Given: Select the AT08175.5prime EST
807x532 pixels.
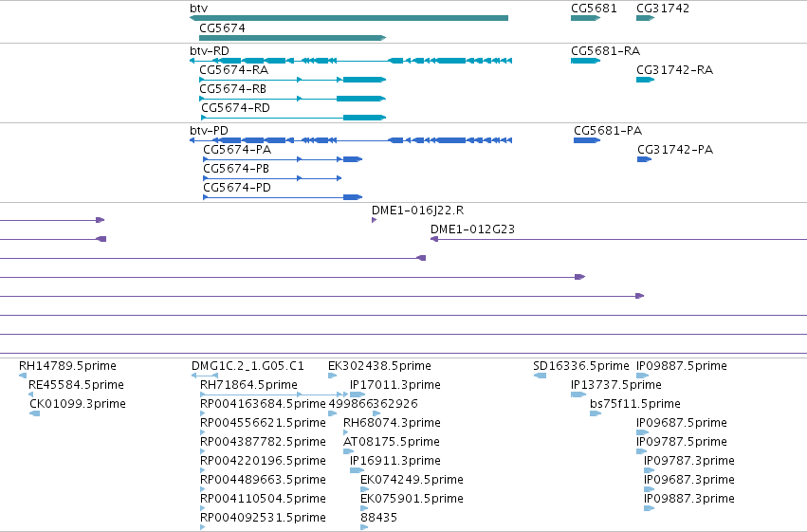Looking at the screenshot, I should 348,451.
